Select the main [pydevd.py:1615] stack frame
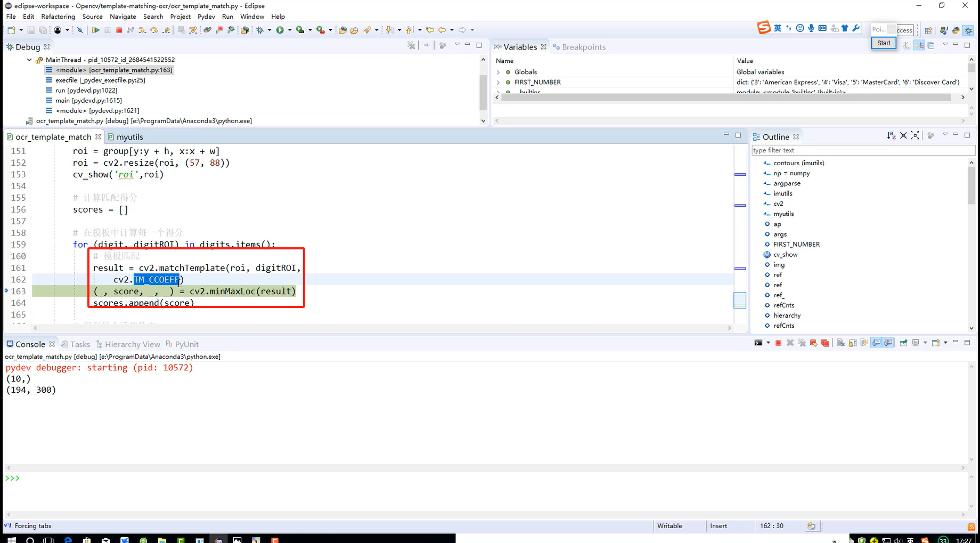 pyautogui.click(x=88, y=100)
